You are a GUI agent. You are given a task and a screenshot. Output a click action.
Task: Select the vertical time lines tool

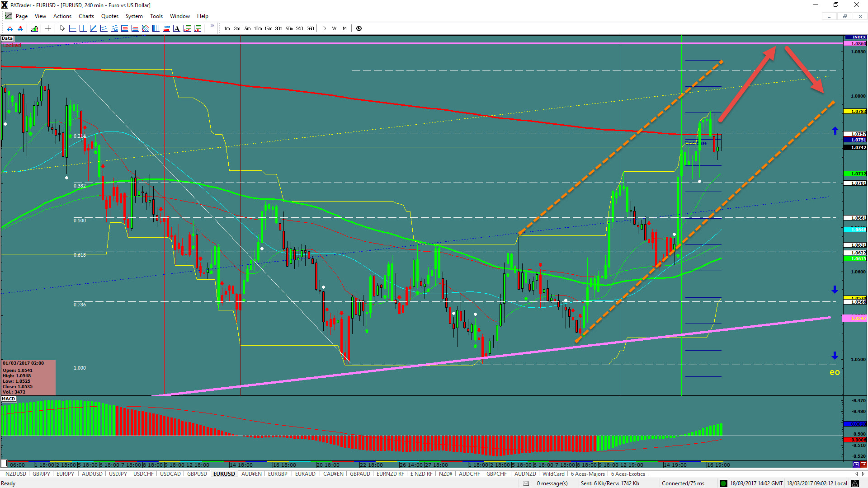(156, 28)
